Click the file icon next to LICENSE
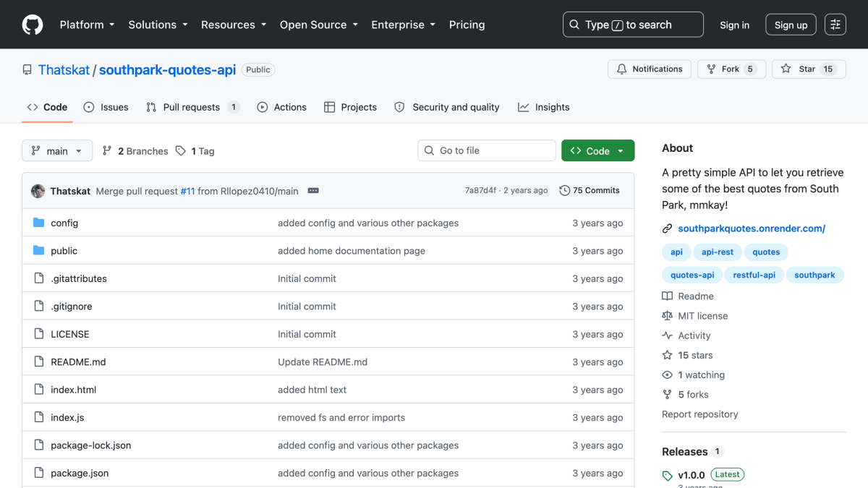This screenshot has width=868, height=488. [39, 334]
